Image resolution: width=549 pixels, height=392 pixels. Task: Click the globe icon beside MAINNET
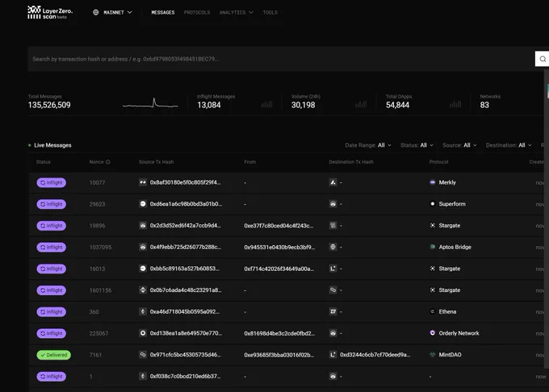(x=95, y=12)
